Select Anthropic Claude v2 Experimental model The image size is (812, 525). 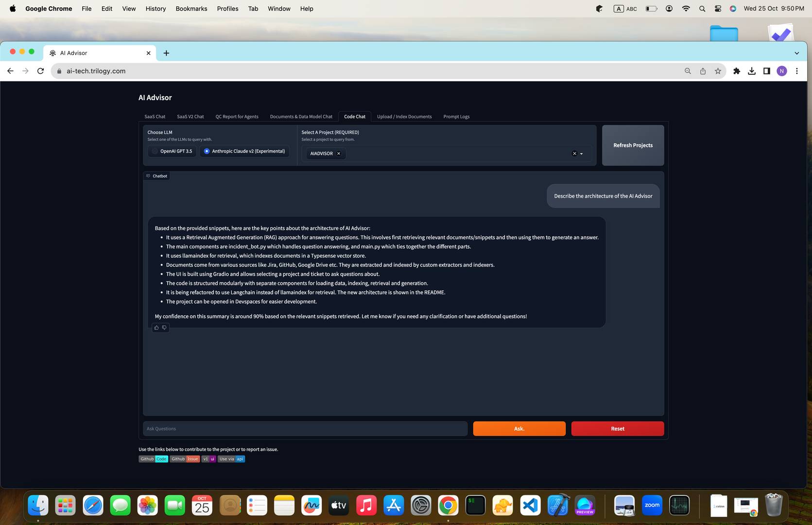click(207, 151)
